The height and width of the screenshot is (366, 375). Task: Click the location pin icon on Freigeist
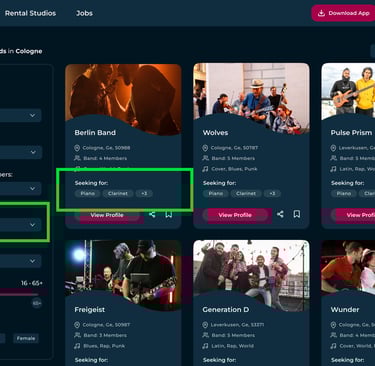[77, 325]
